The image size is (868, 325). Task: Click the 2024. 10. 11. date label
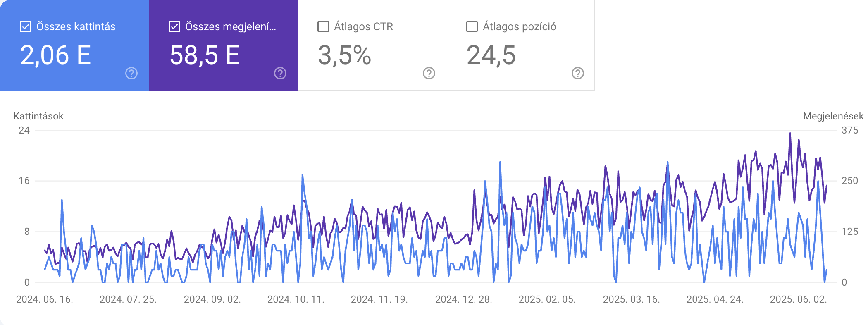(x=296, y=299)
